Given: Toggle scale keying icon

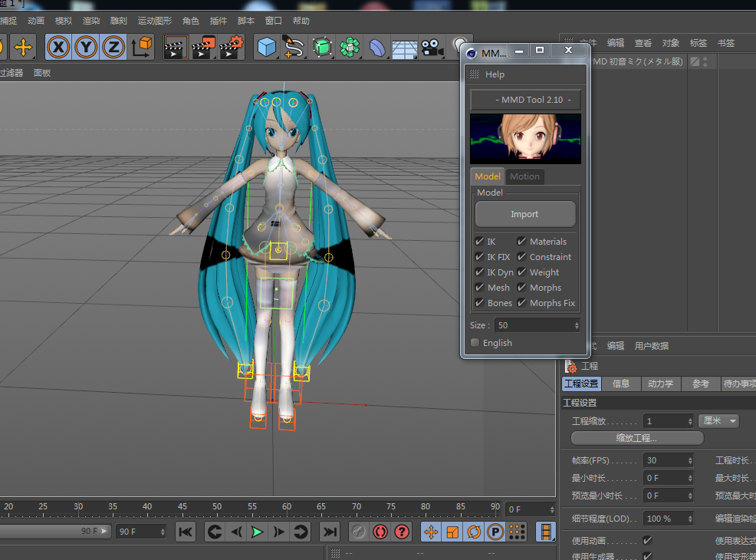Looking at the screenshot, I should (x=452, y=532).
